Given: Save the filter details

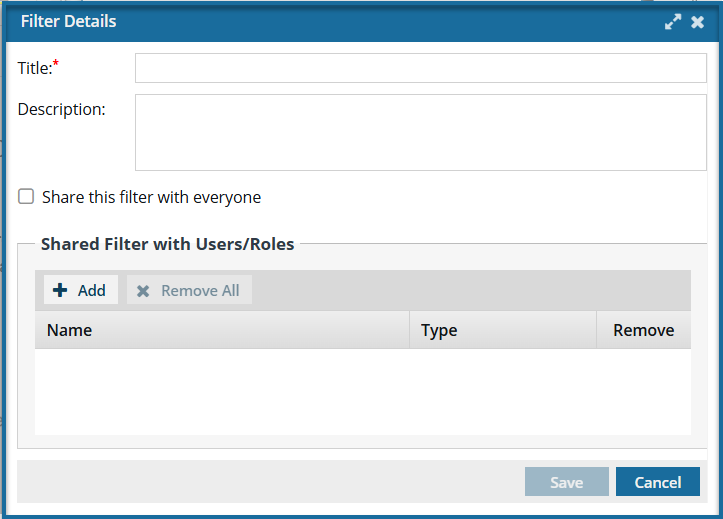Looking at the screenshot, I should coord(567,482).
